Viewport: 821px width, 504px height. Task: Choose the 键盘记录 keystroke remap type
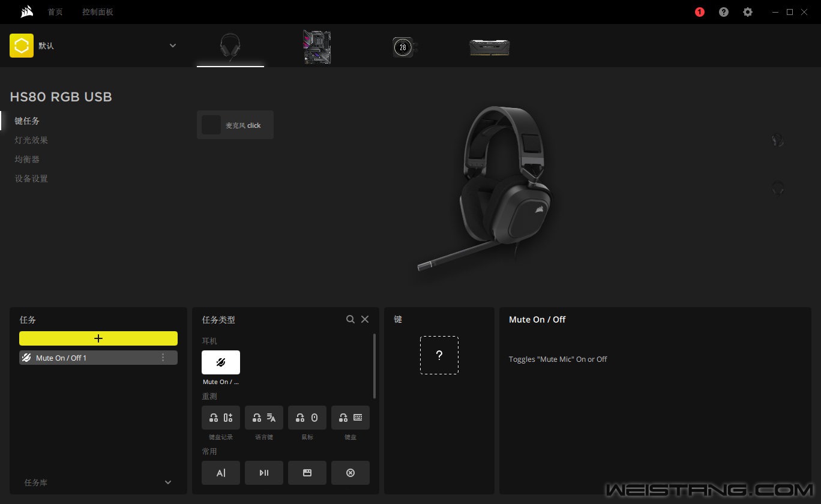click(x=221, y=418)
